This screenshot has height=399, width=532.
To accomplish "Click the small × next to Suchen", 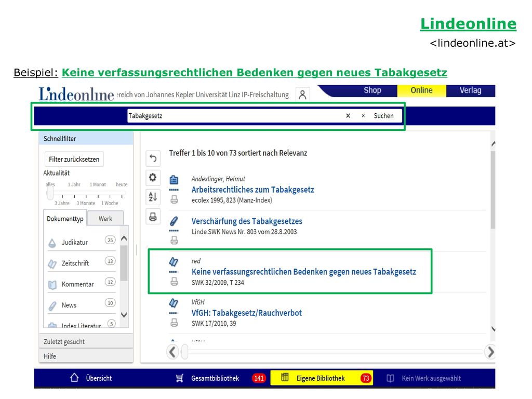I will coord(363,116).
